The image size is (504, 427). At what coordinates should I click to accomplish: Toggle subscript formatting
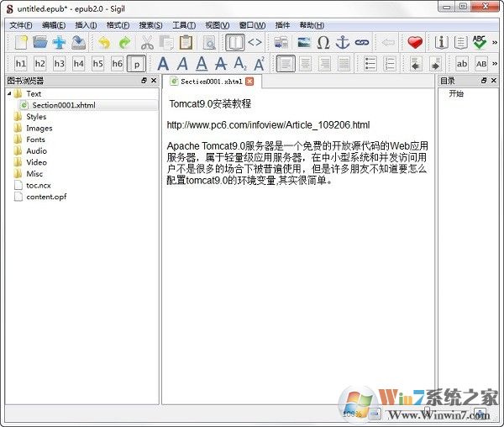click(x=240, y=64)
